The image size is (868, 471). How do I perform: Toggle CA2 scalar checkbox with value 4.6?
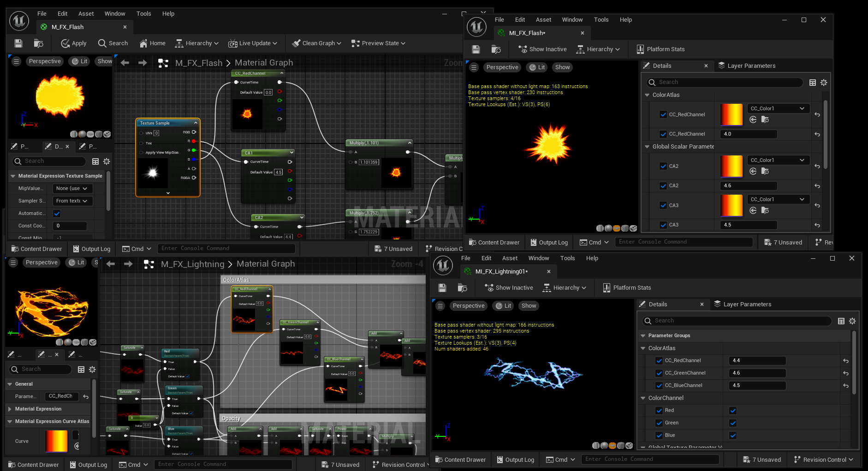click(663, 186)
